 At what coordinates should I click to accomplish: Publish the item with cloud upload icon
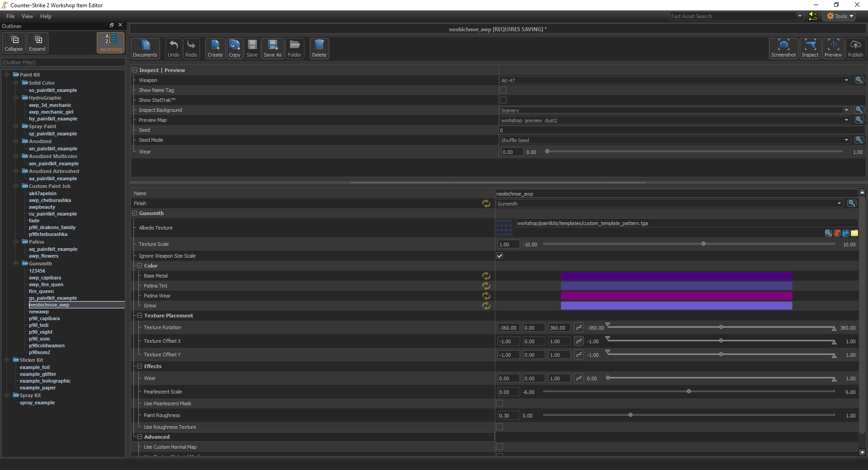coord(855,48)
